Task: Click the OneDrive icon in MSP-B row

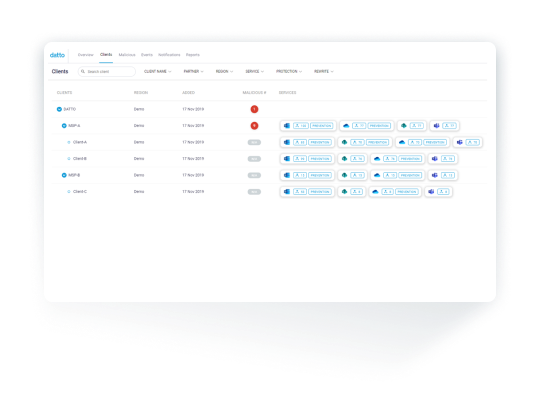Action: (377, 175)
